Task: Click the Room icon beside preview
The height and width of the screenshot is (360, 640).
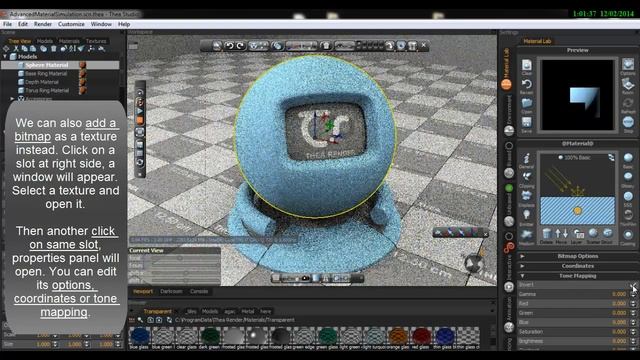Action: (x=628, y=84)
